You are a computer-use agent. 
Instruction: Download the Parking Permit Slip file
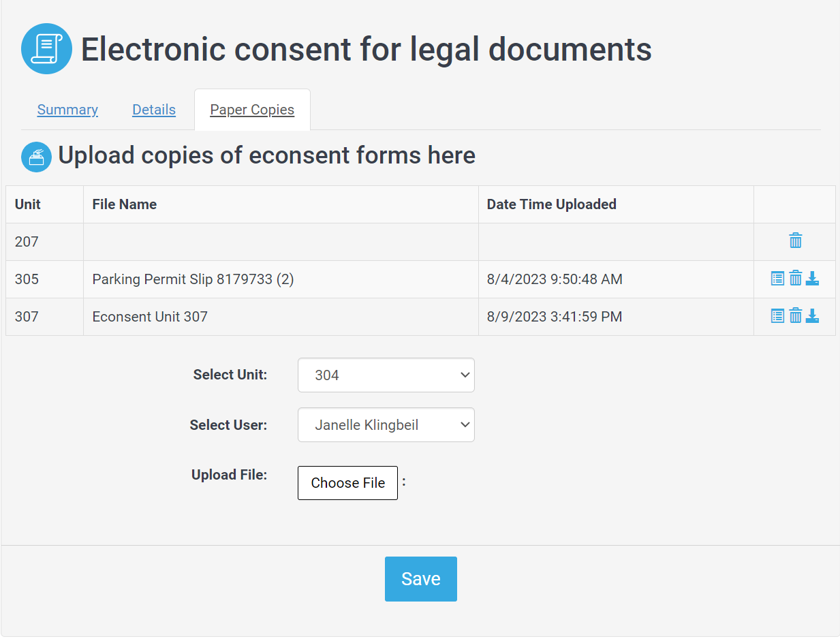coord(812,279)
